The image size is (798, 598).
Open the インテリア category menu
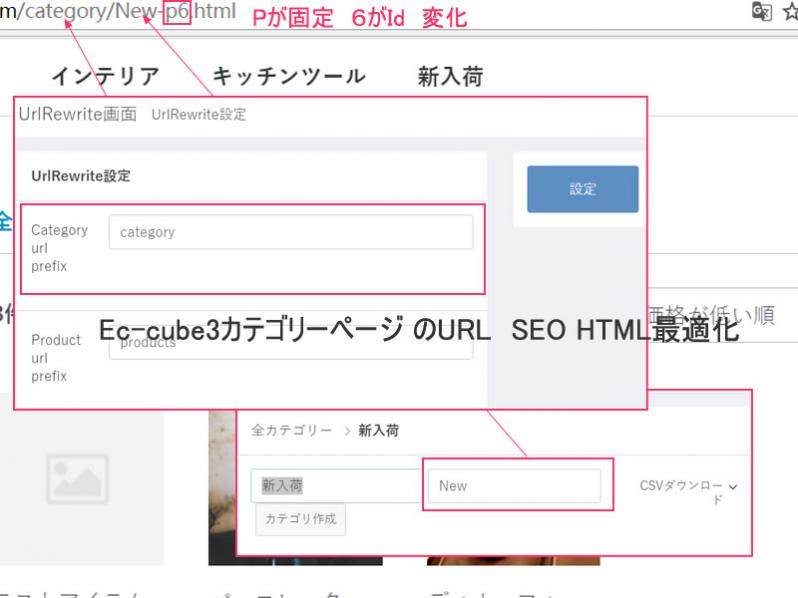click(105, 76)
